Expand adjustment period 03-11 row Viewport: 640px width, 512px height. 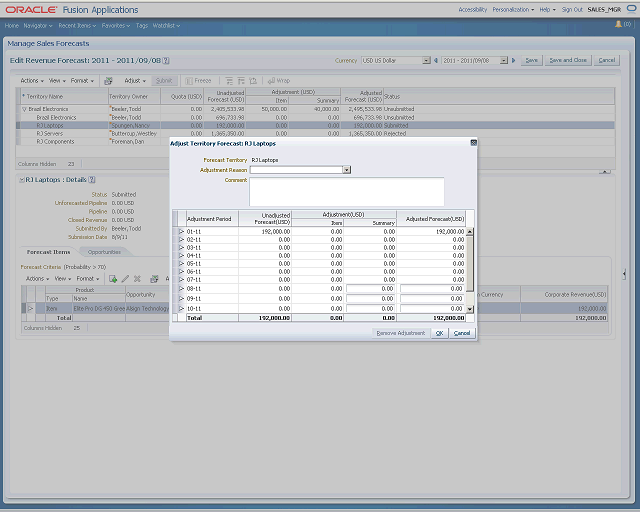click(x=182, y=247)
